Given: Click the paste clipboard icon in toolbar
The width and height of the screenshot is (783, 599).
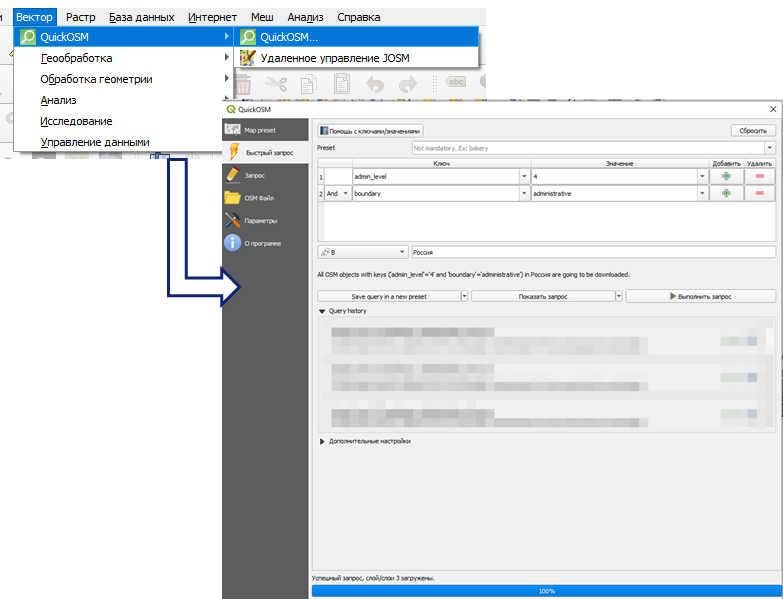Looking at the screenshot, I should (342, 84).
